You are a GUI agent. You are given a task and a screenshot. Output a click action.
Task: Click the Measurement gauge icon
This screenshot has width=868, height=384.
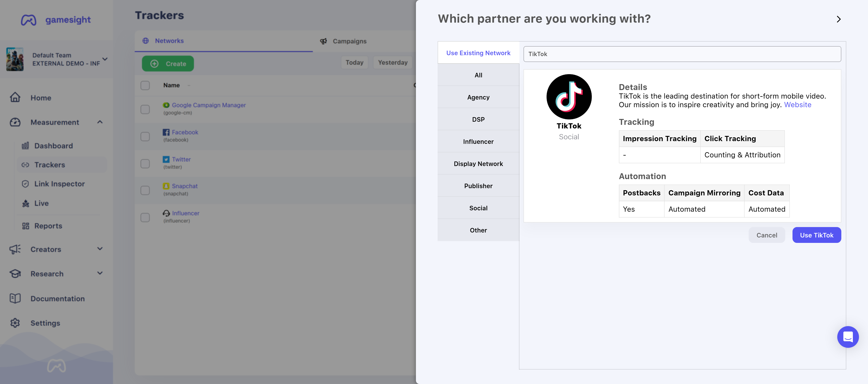point(15,122)
